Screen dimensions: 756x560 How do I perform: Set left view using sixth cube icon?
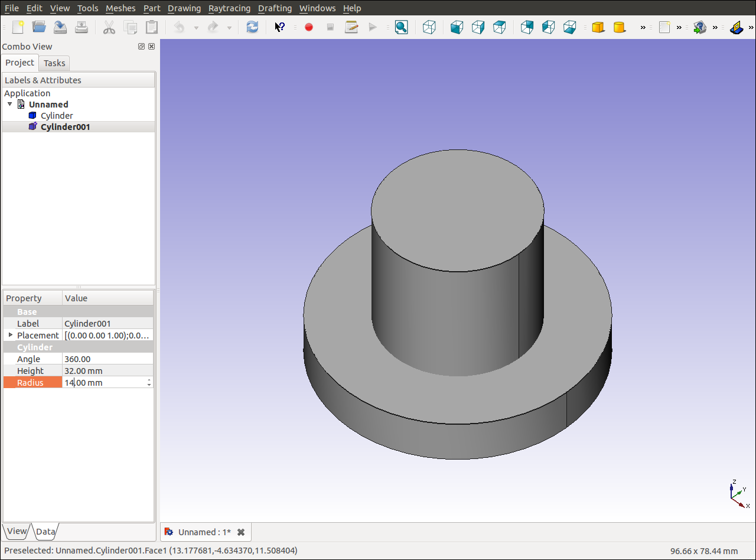point(569,27)
